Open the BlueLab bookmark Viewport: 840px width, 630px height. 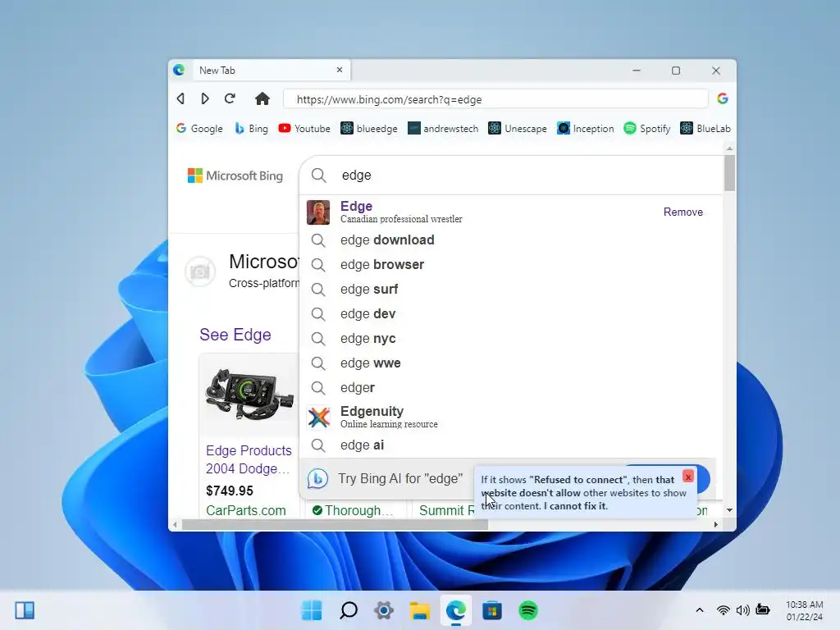(x=705, y=129)
